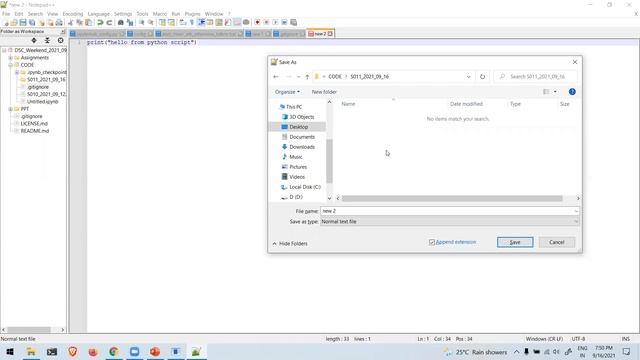Open the Plugins menu

[x=192, y=14]
